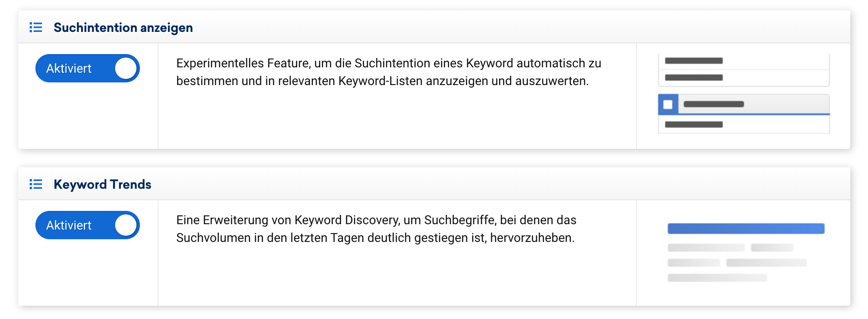Open the Keyword Trends preview illustration
Viewport: 868px width, 319px height.
746,253
